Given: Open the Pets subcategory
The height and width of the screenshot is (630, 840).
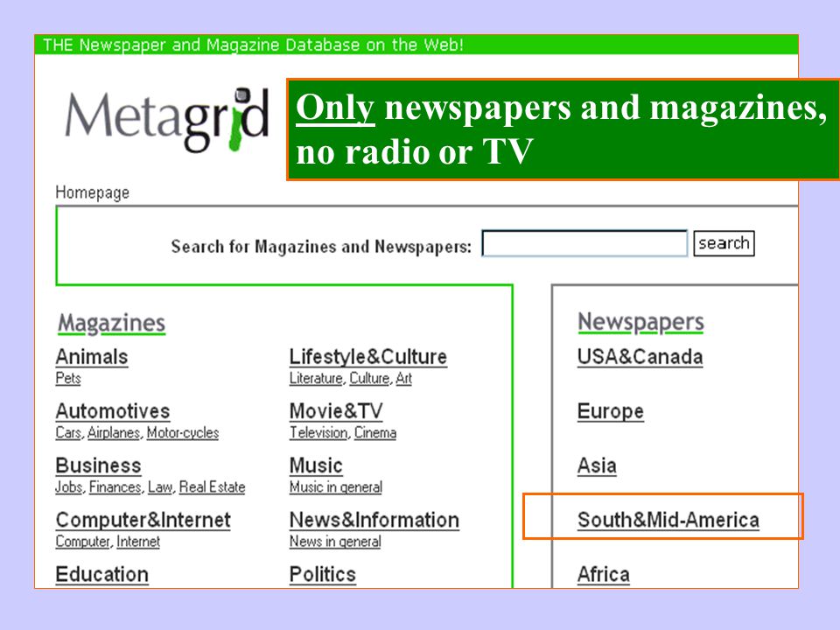Looking at the screenshot, I should point(68,378).
